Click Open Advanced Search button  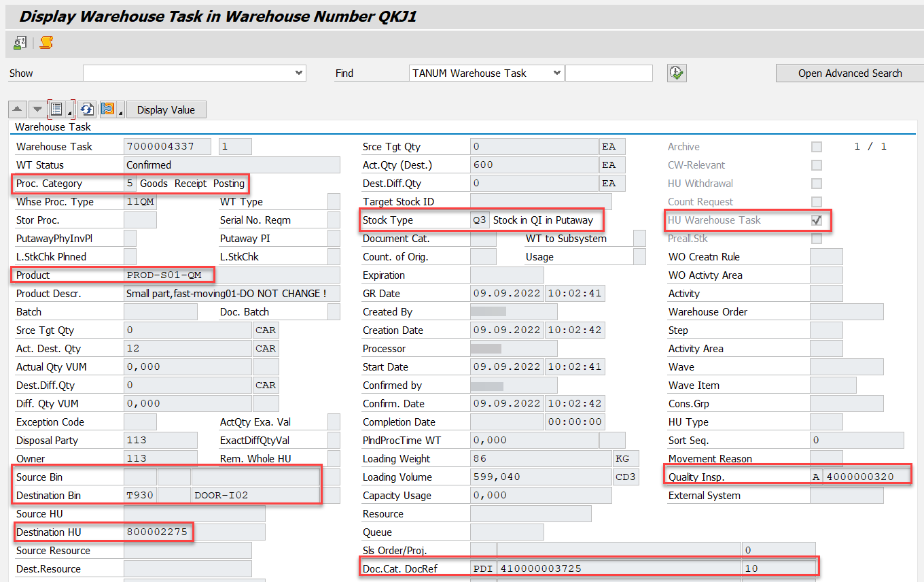[850, 73]
